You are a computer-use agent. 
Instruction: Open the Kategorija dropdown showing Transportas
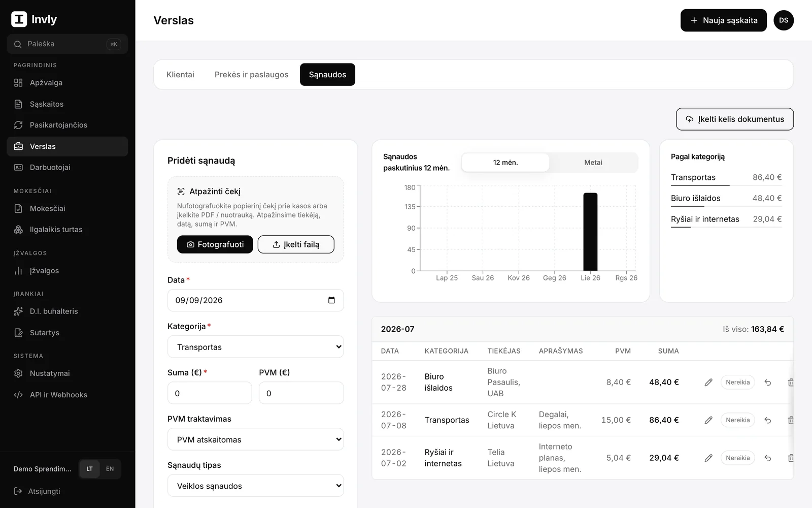point(256,347)
